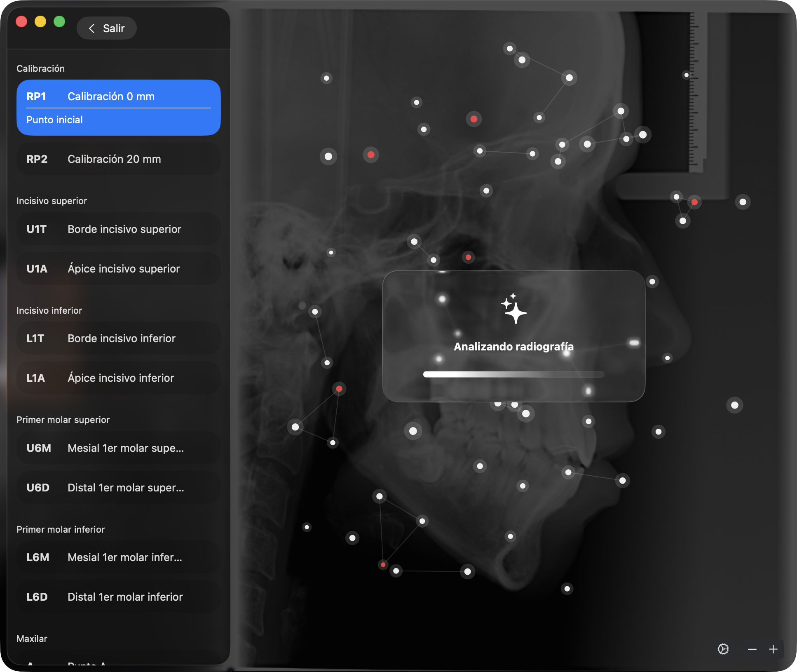Maximize window with the green button
Viewport: 797px width, 672px height.
point(59,21)
